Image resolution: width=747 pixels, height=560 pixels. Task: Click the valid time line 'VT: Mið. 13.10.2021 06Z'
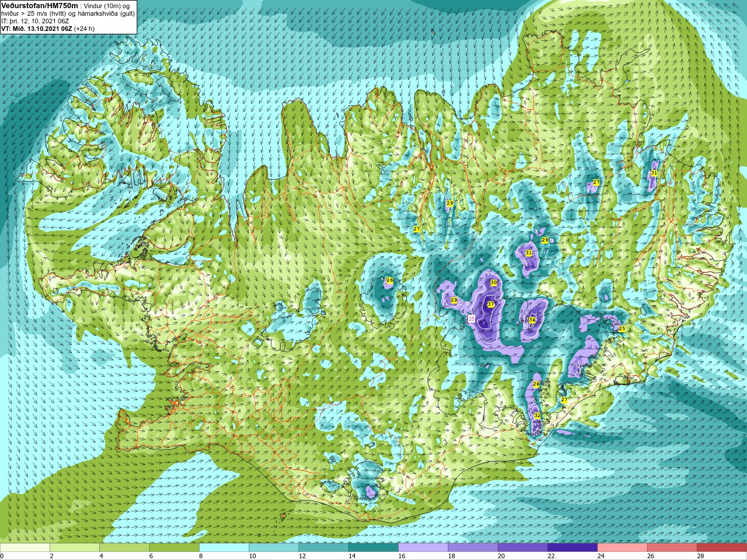click(37, 29)
